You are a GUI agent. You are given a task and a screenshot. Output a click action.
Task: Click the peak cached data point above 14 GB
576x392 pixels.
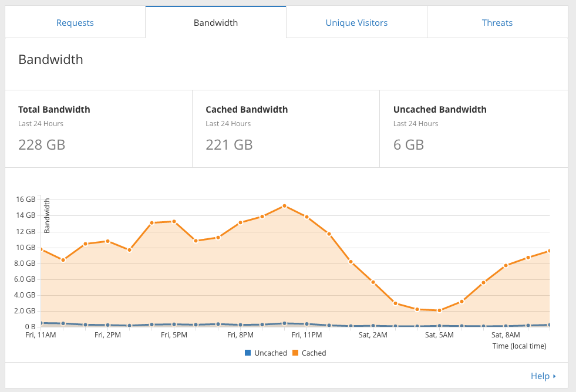pyautogui.click(x=284, y=206)
